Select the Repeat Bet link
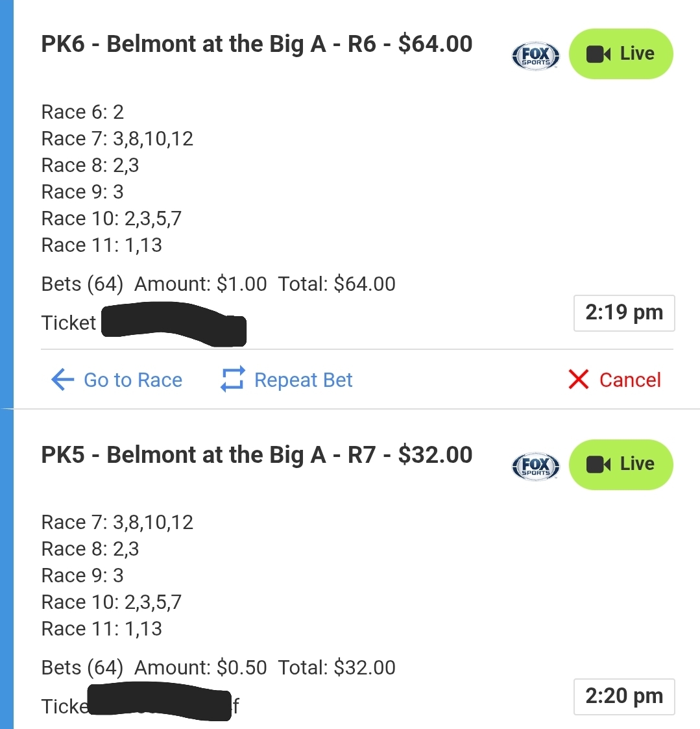The width and height of the screenshot is (700, 729). click(303, 380)
